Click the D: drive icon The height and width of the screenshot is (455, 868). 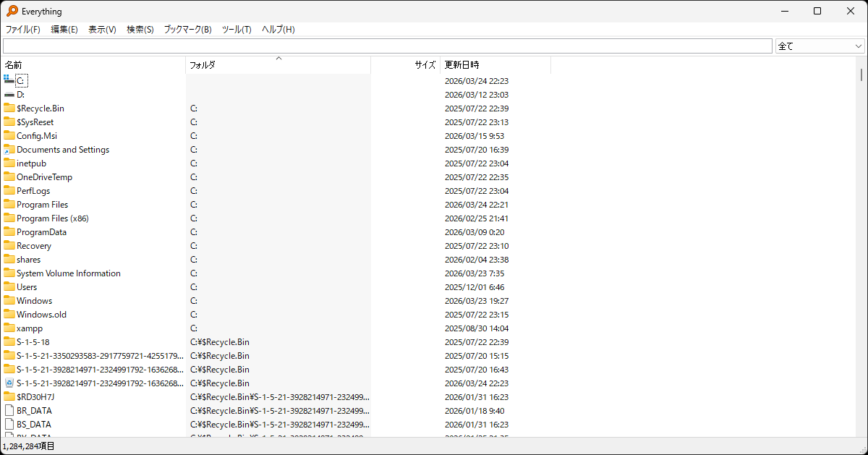point(9,95)
